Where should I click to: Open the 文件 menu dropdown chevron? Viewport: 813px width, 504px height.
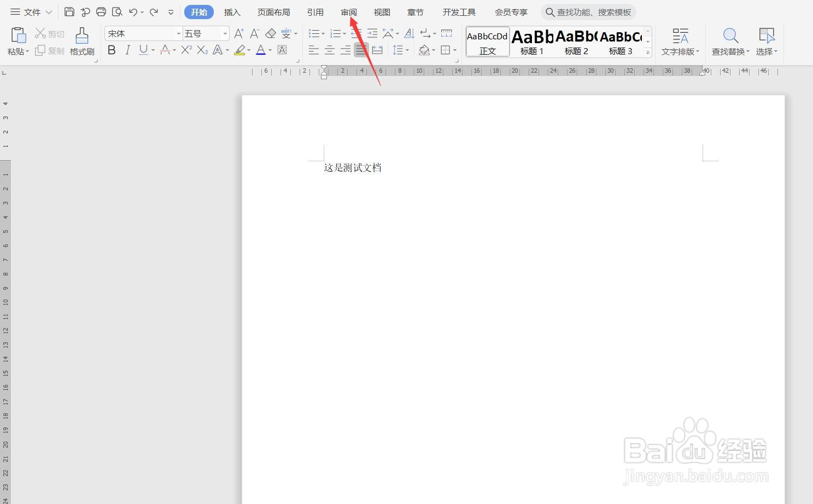point(49,12)
